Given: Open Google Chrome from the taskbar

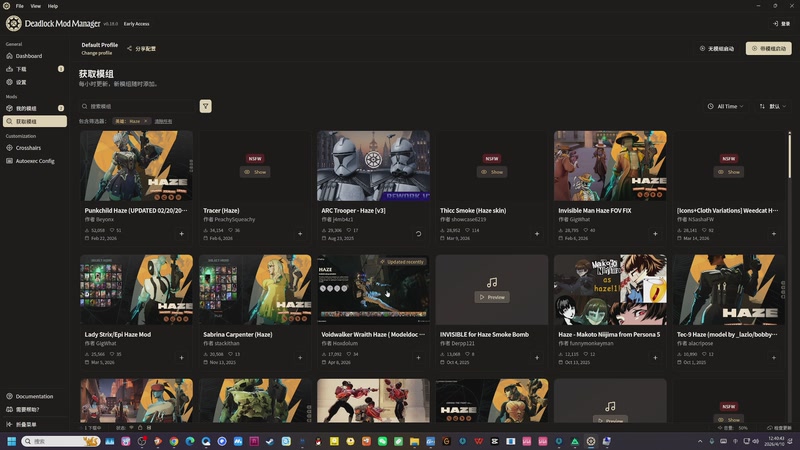Looking at the screenshot, I should point(174,441).
